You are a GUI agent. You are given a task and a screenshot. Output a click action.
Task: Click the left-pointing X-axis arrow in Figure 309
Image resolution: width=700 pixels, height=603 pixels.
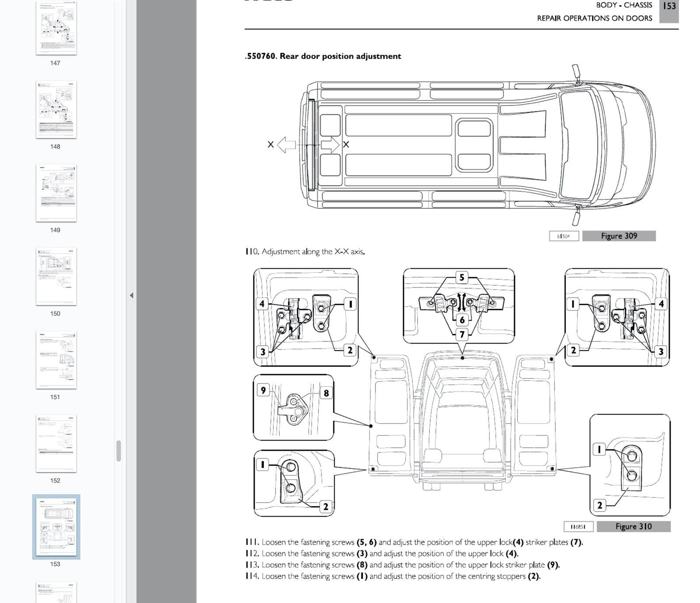click(x=287, y=144)
